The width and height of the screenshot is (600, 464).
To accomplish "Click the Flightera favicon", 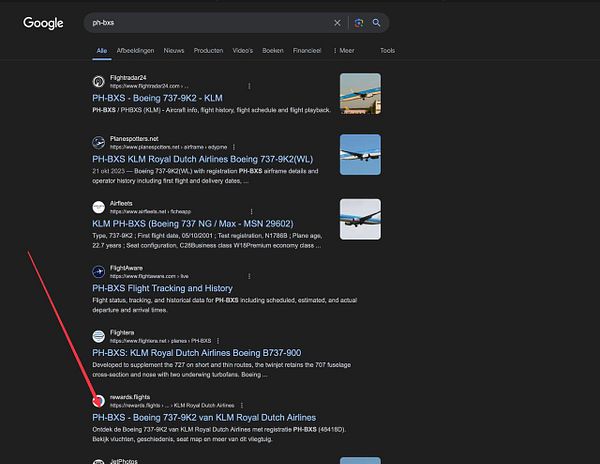I will tap(98, 337).
